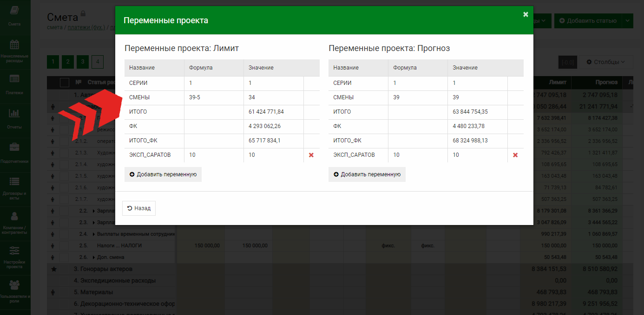Click ИТОГО value 63 844 754,35
The height and width of the screenshot is (315, 644).
tap(470, 112)
